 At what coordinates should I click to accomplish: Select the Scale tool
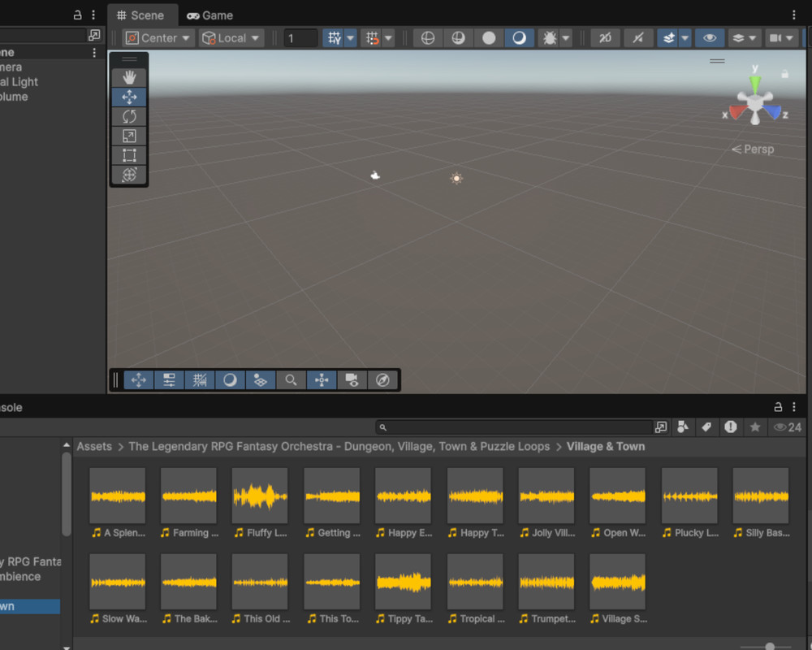pos(129,136)
